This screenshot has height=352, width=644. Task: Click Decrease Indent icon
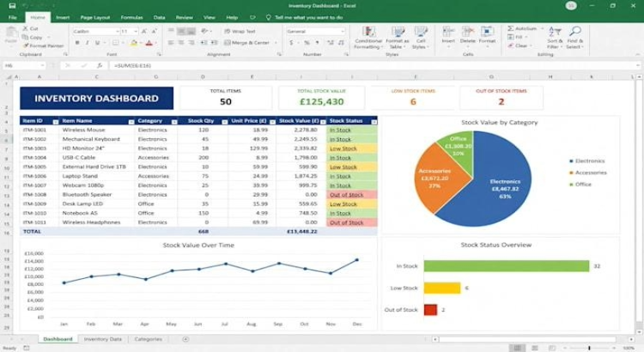tap(204, 43)
